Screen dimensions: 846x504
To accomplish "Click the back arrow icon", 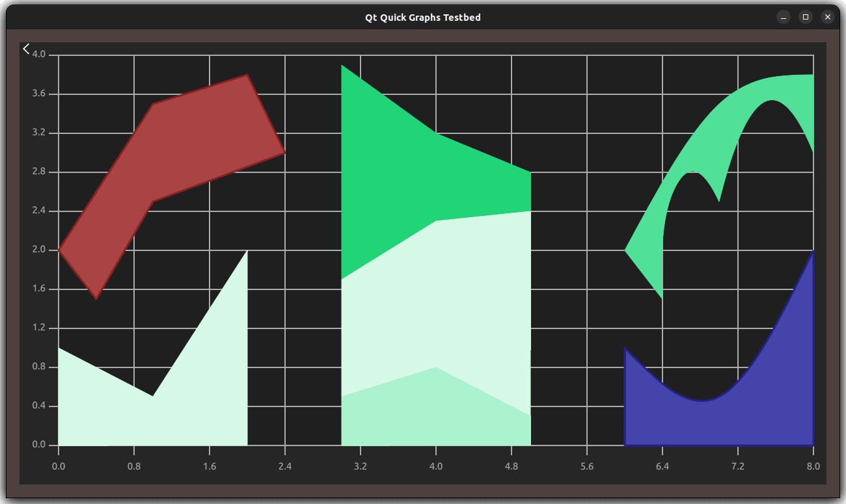I will coord(26,49).
